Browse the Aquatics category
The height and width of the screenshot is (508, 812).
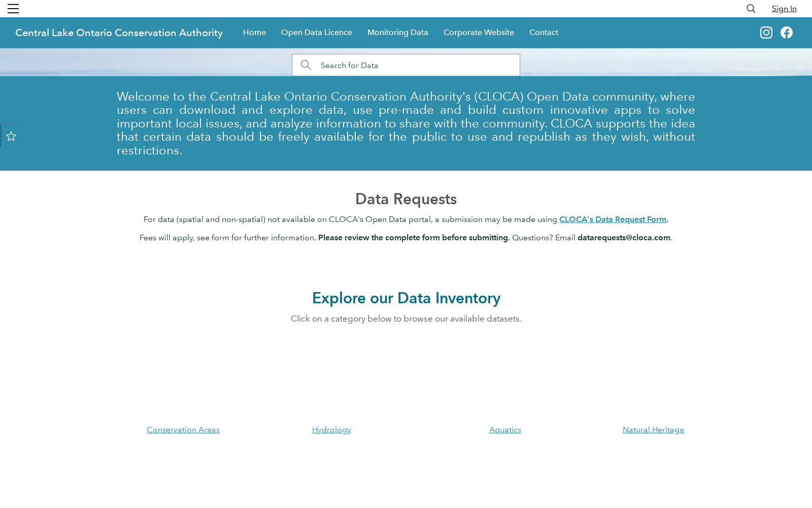[x=505, y=430]
